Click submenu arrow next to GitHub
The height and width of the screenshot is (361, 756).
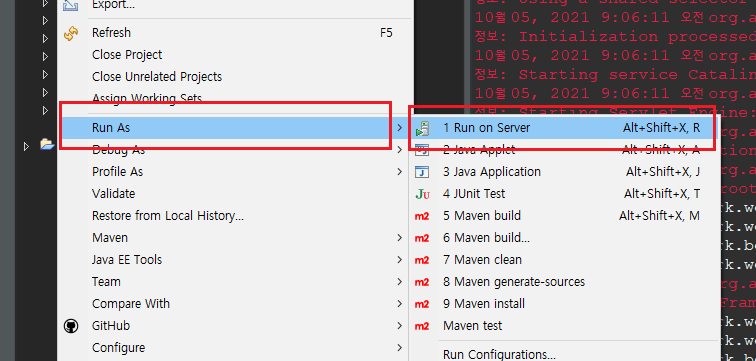399,326
